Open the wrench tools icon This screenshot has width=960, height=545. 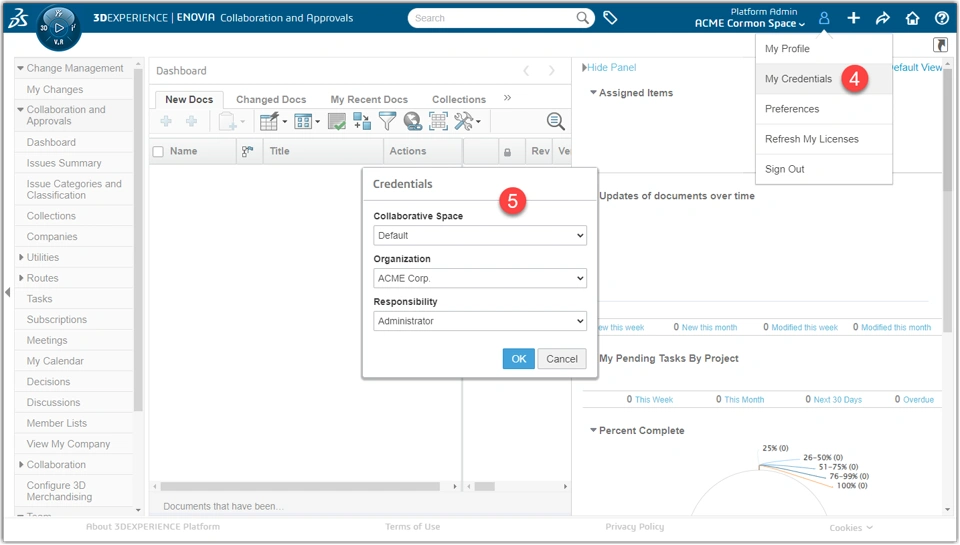464,121
